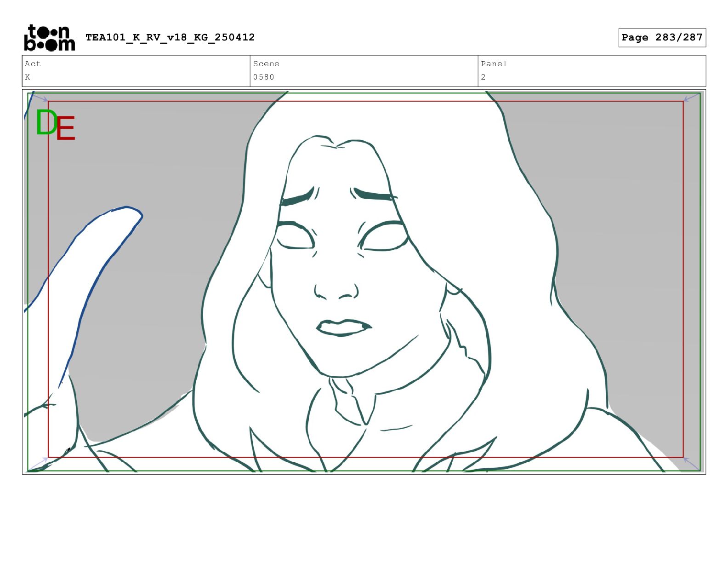Click the storyboard panel drawing thumbnail

[364, 282]
